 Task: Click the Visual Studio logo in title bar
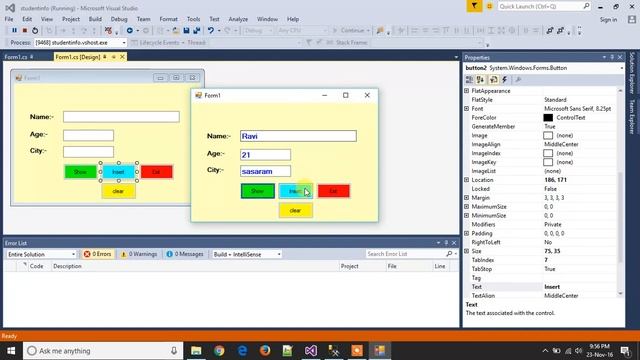click(10, 8)
